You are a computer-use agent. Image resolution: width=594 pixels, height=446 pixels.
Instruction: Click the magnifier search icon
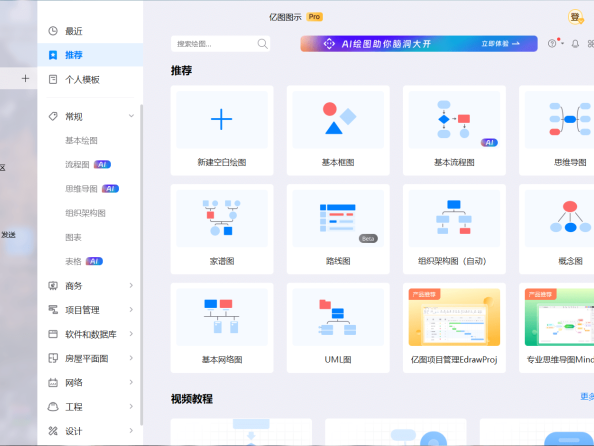tap(263, 44)
